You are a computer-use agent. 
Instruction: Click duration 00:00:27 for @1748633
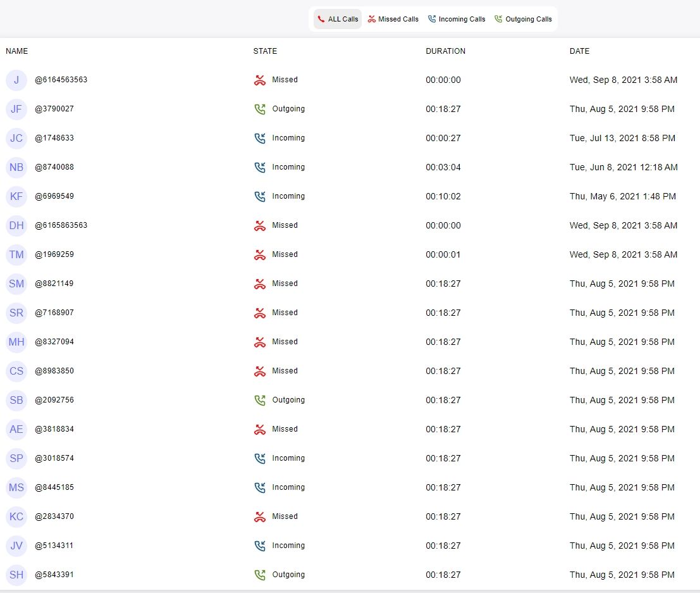coord(443,138)
